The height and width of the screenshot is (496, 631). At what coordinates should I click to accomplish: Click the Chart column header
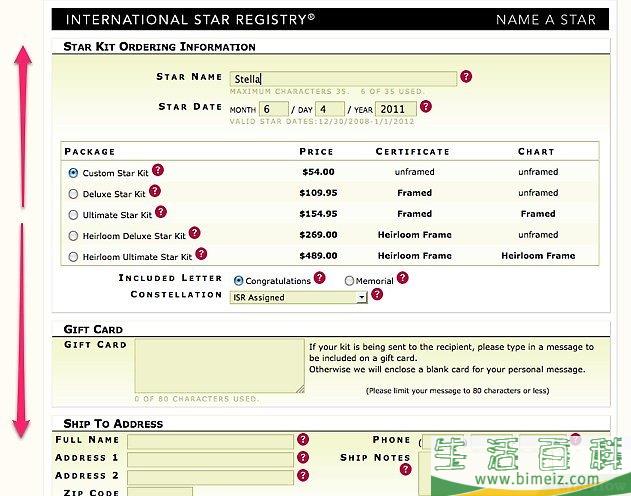coord(536,152)
